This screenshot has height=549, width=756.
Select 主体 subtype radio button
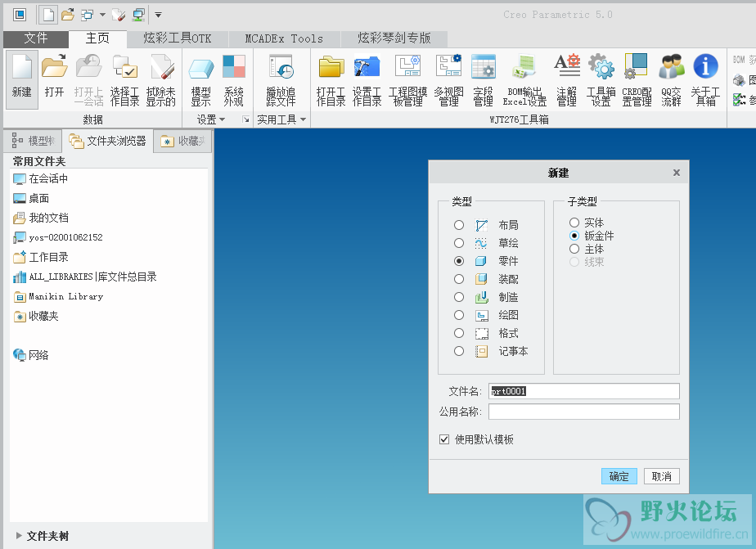point(574,250)
